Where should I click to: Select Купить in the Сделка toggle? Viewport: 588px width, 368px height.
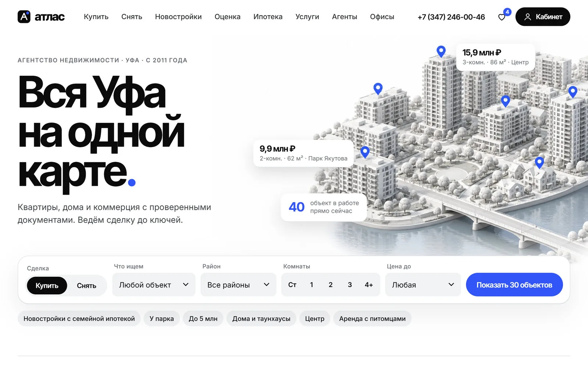tap(47, 286)
